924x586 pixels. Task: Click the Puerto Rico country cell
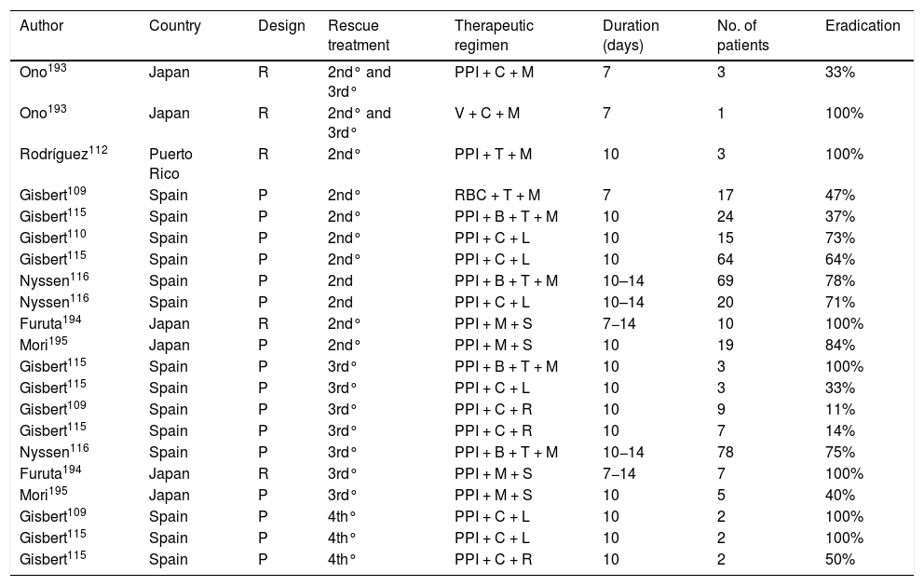click(169, 163)
